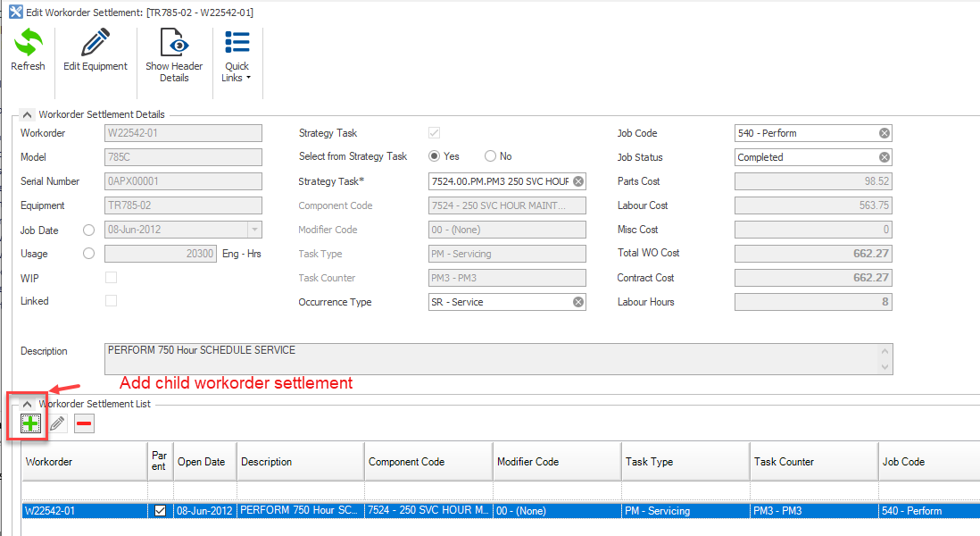
Task: Enable the WIP checkbox
Action: (x=111, y=277)
